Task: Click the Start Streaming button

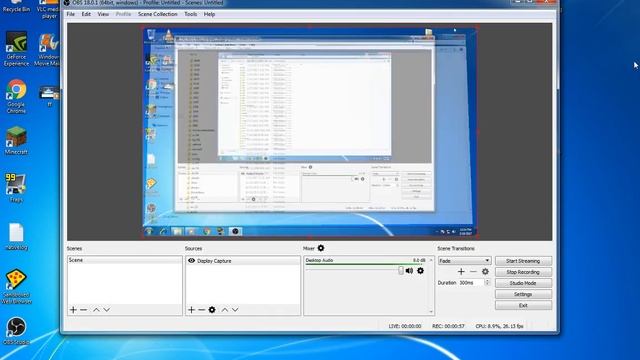Action: [x=523, y=261]
